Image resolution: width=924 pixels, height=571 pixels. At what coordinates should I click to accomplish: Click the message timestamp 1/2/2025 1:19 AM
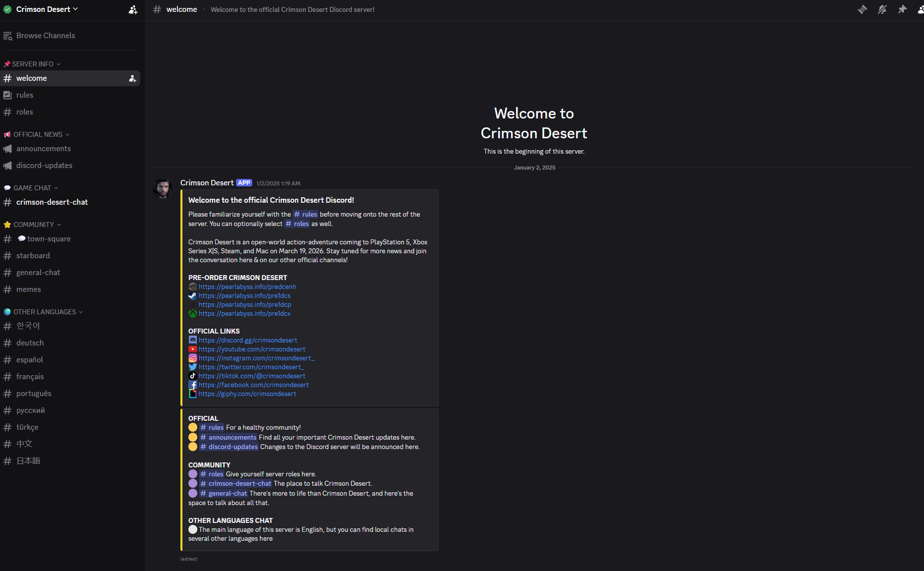pos(278,183)
